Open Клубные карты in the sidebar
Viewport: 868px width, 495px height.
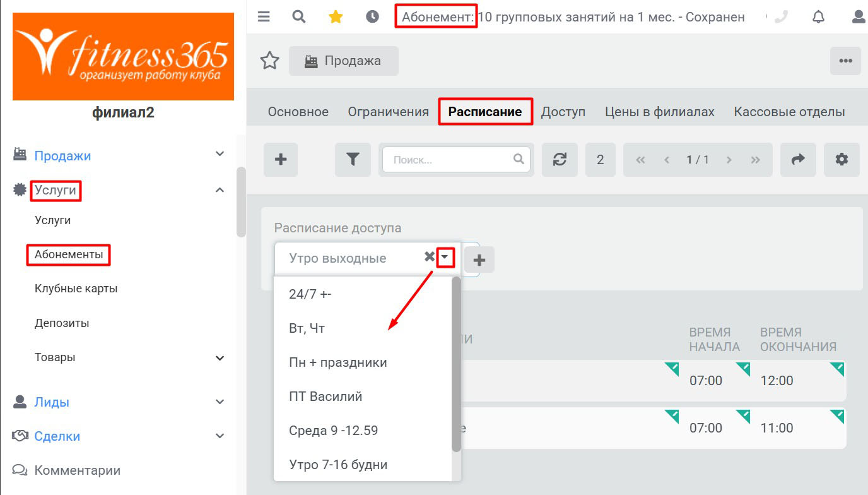tap(76, 289)
